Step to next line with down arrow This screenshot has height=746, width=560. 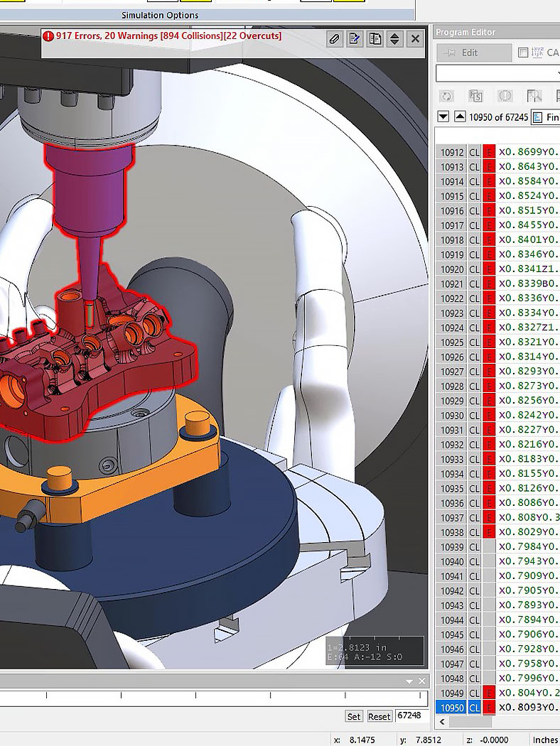pyautogui.click(x=443, y=117)
